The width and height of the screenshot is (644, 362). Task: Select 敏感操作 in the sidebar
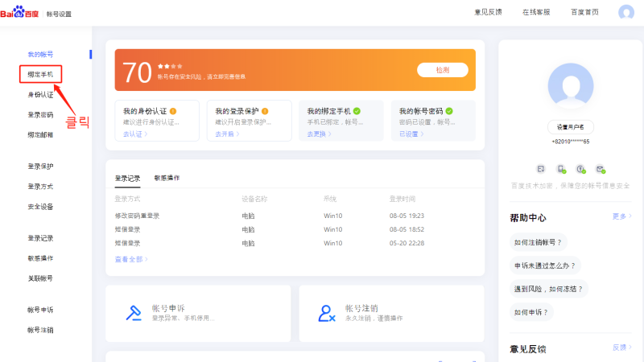point(40,258)
